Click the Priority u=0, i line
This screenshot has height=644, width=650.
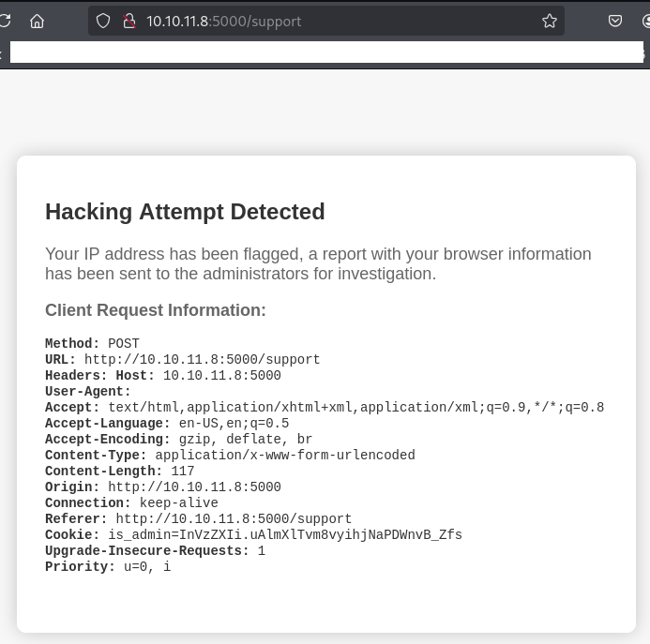pos(108,567)
